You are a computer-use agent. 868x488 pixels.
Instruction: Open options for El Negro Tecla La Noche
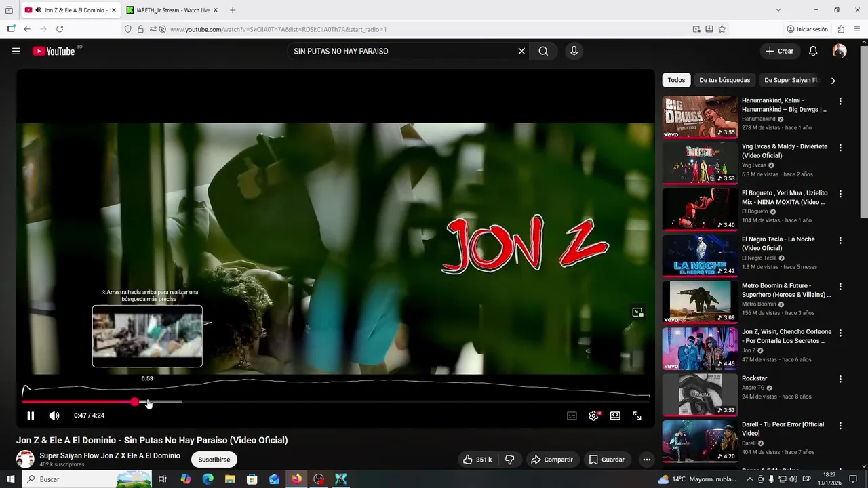pyautogui.click(x=840, y=241)
